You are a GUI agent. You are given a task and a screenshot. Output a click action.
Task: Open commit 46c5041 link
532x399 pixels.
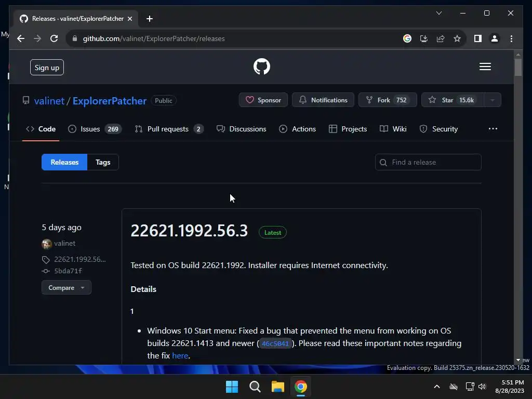click(275, 344)
